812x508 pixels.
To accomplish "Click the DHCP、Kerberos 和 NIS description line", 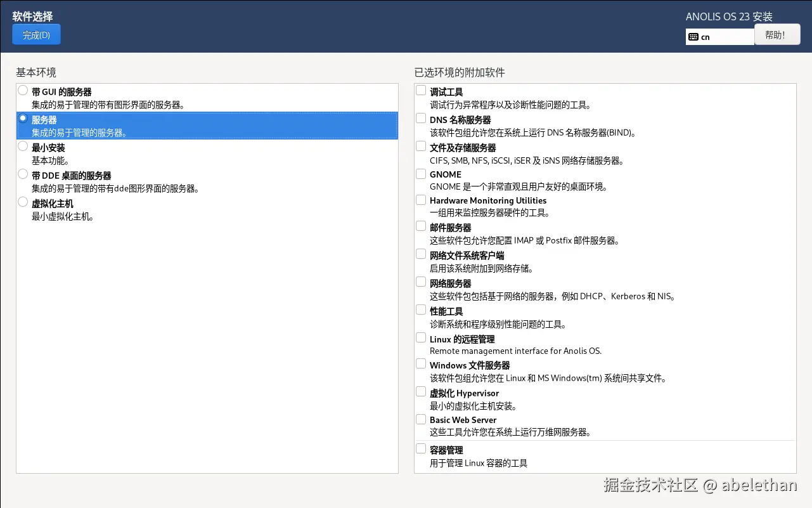I will coord(553,296).
